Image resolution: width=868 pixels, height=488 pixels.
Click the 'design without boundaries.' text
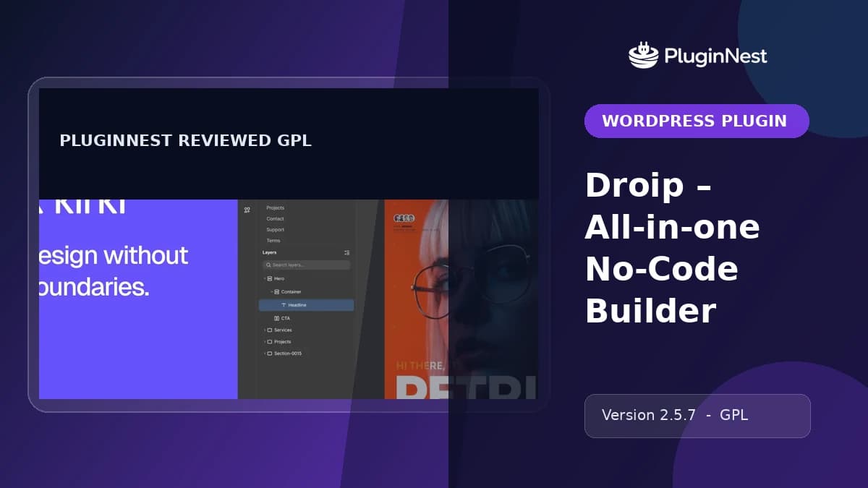point(114,271)
